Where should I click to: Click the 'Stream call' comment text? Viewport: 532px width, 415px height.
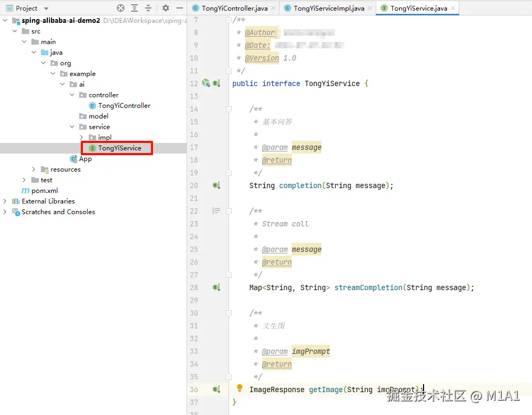[x=285, y=224]
